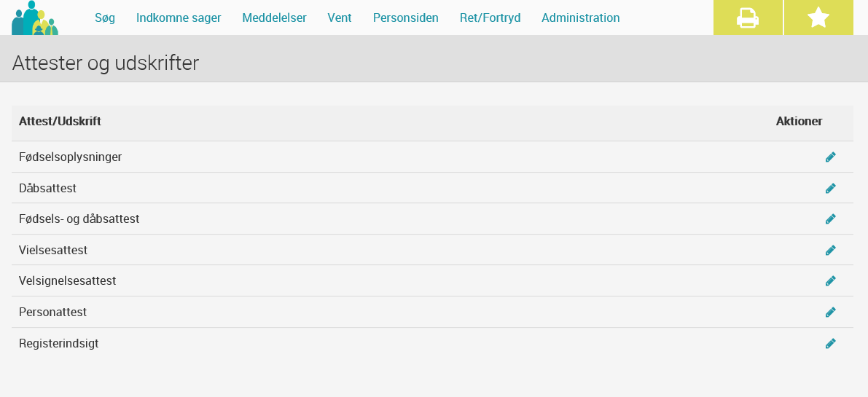
Task: Open the Administration menu
Action: 581,17
